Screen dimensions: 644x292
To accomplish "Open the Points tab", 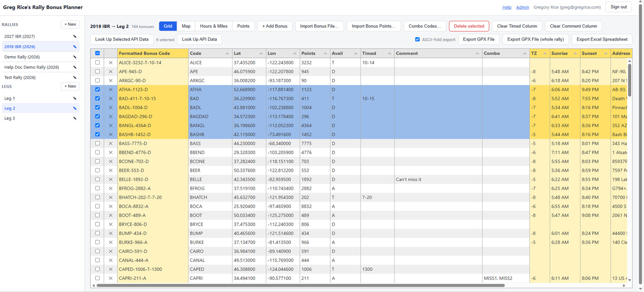I will tap(243, 26).
